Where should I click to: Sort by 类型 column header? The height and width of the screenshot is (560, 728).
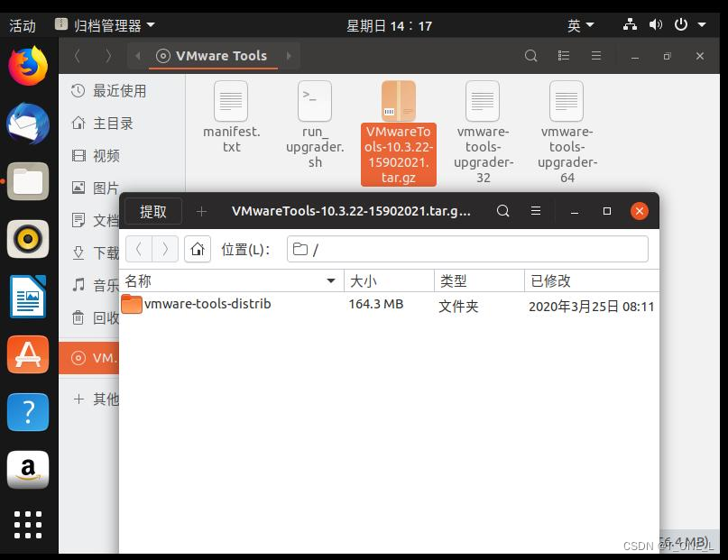click(x=479, y=280)
